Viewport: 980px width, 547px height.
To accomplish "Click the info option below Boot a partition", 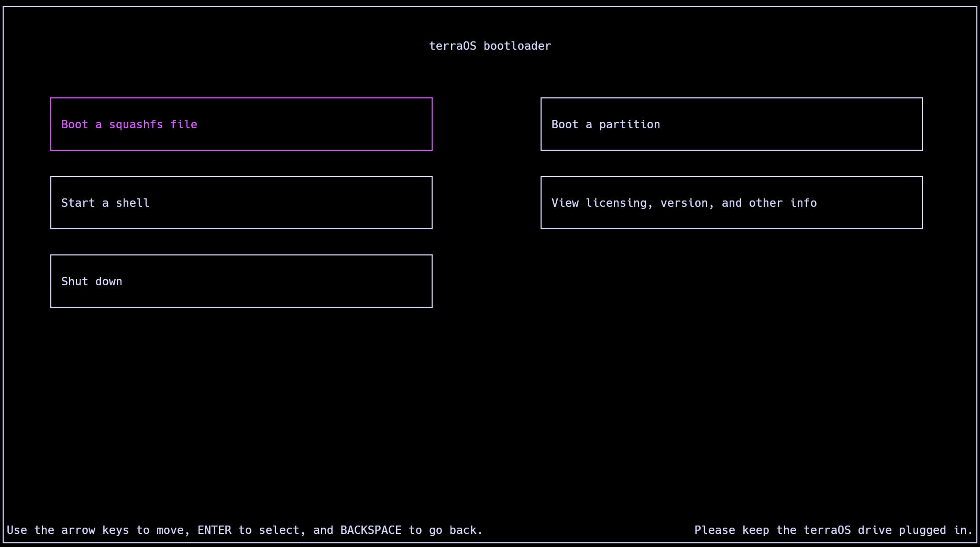I will click(x=731, y=203).
